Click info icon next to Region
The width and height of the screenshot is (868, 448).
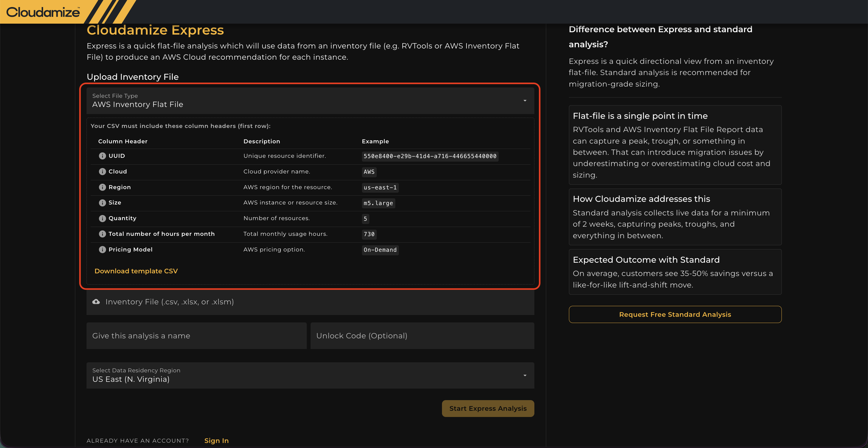pyautogui.click(x=102, y=187)
